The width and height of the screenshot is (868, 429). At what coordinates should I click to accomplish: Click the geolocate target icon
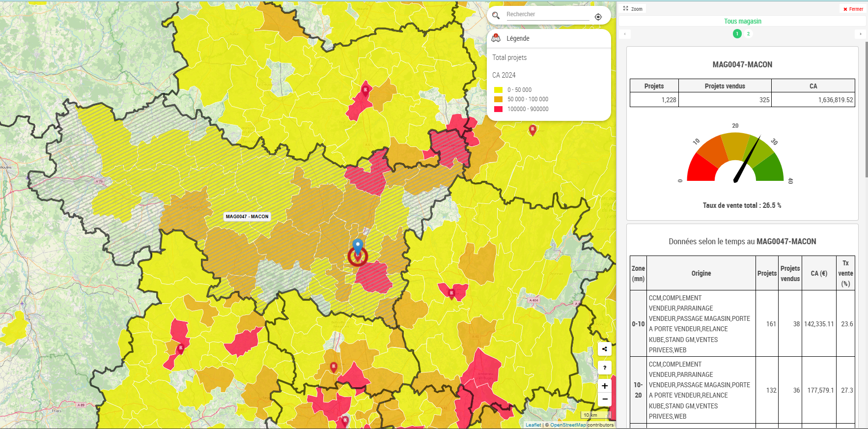click(598, 17)
